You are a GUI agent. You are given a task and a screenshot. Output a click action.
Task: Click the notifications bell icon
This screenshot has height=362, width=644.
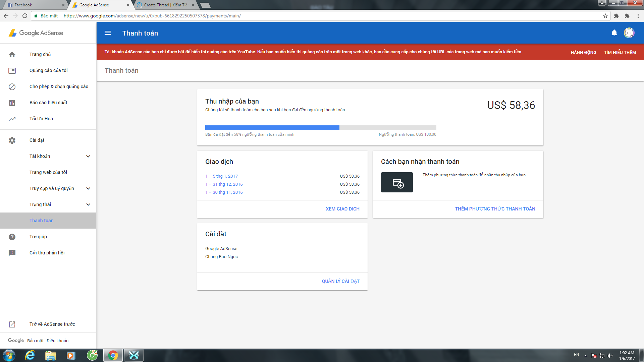(614, 33)
